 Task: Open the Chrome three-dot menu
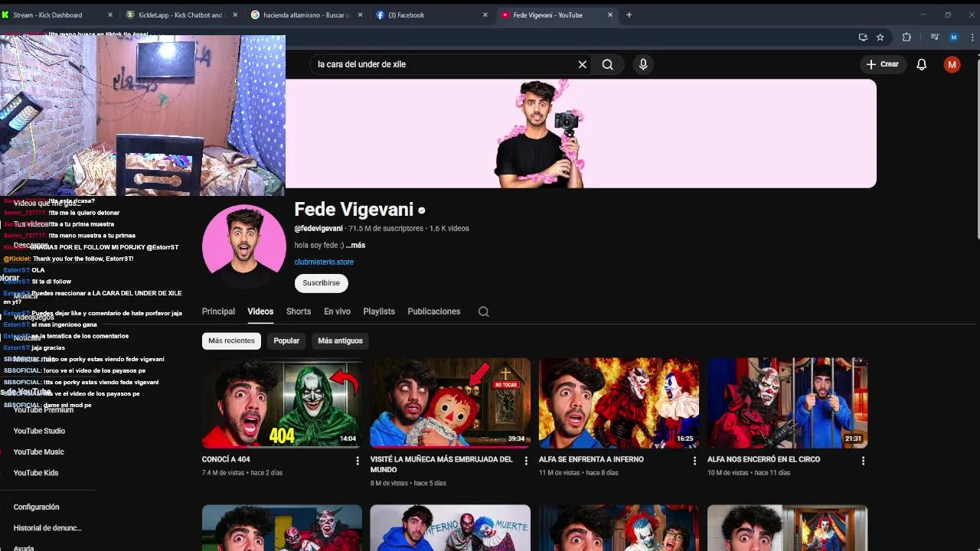tap(972, 37)
